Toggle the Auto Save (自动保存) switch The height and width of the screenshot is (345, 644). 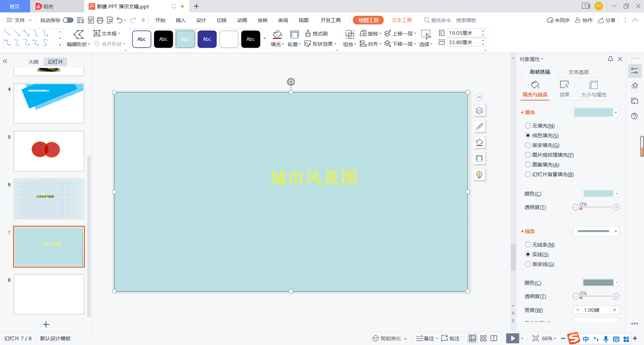68,20
